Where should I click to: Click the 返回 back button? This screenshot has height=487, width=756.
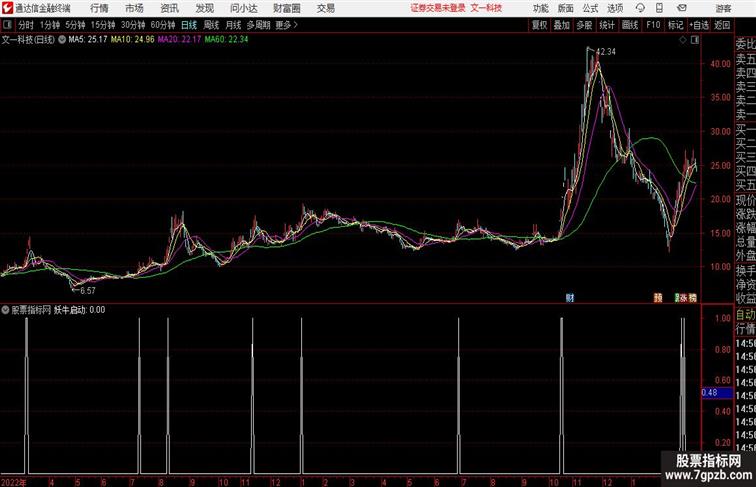722,25
